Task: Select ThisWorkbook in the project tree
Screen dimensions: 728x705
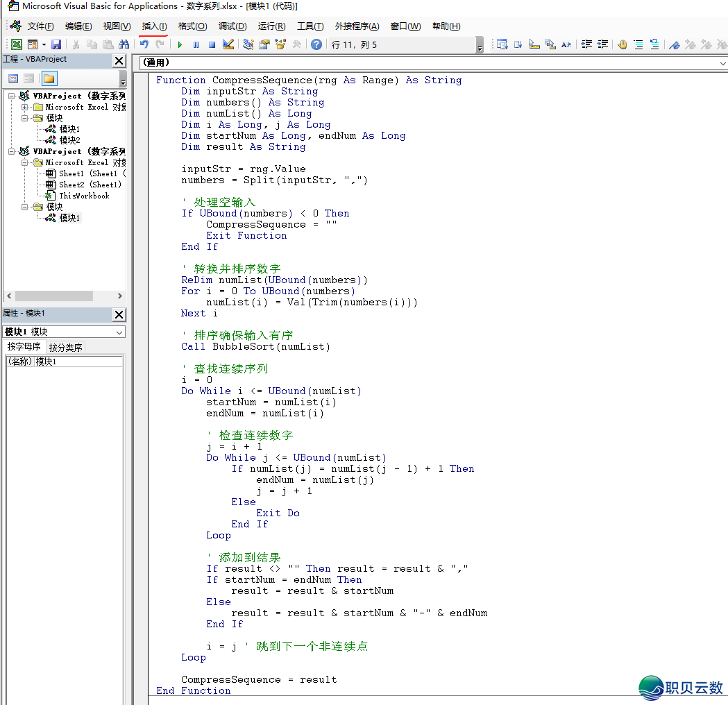Action: (x=84, y=196)
